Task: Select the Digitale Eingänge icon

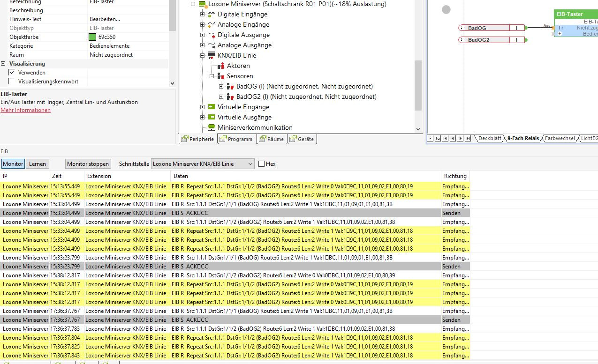Action: 212,14
